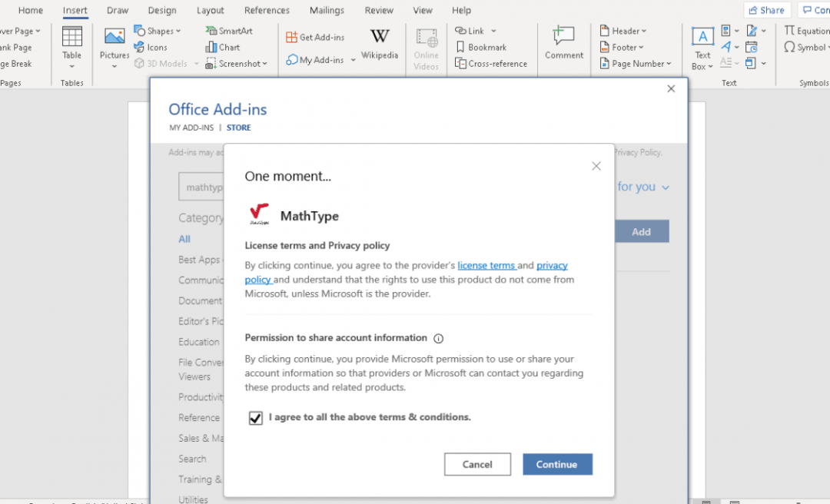This screenshot has height=504, width=830.
Task: Open the Review ribbon tab
Action: tap(378, 10)
